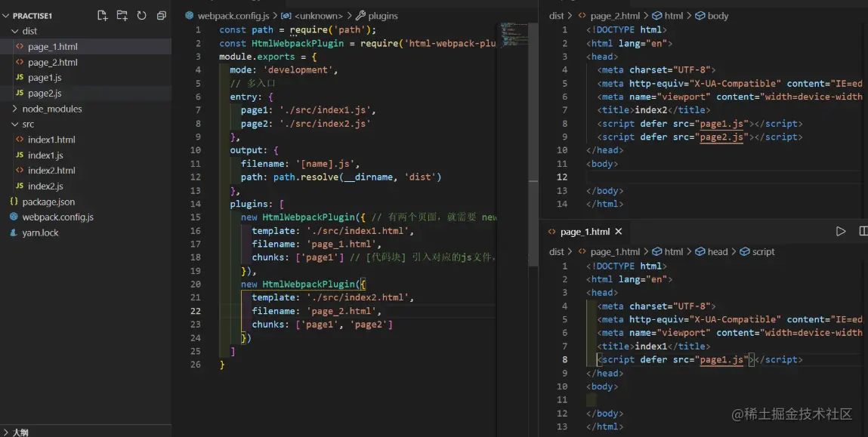Click webpack.config.js in the breadcrumb
Image resolution: width=868 pixels, height=437 pixels.
tap(233, 16)
